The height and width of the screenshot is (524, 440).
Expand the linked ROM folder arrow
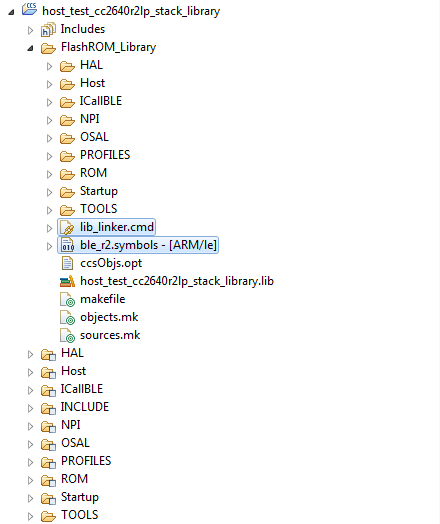pyautogui.click(x=30, y=481)
